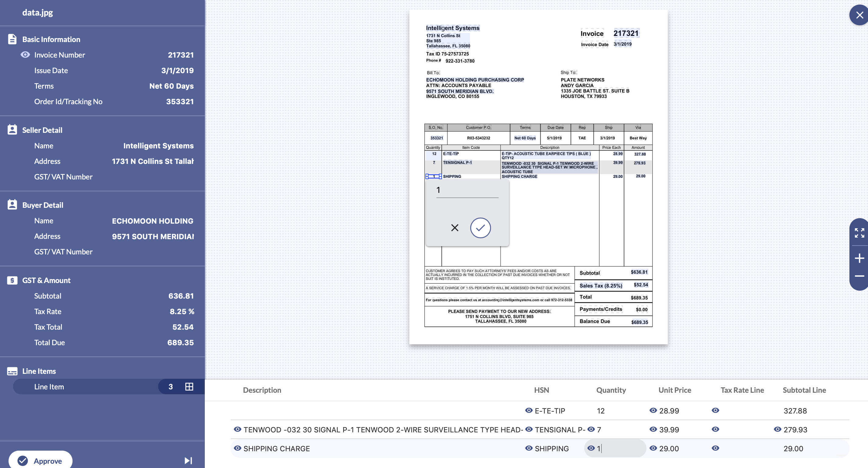Click the Seller Detail contact icon
868x468 pixels.
(x=12, y=130)
